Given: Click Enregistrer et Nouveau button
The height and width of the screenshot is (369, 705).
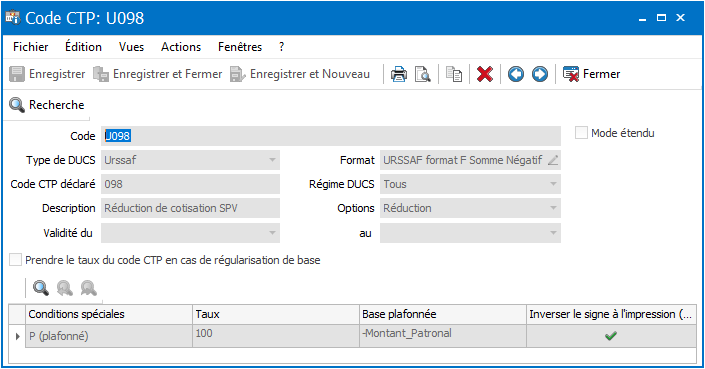Looking at the screenshot, I should click(x=300, y=74).
